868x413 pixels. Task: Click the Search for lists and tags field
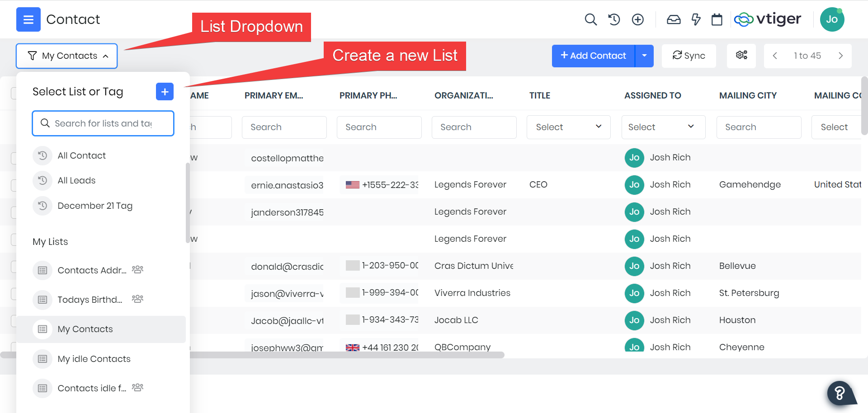[x=103, y=123]
